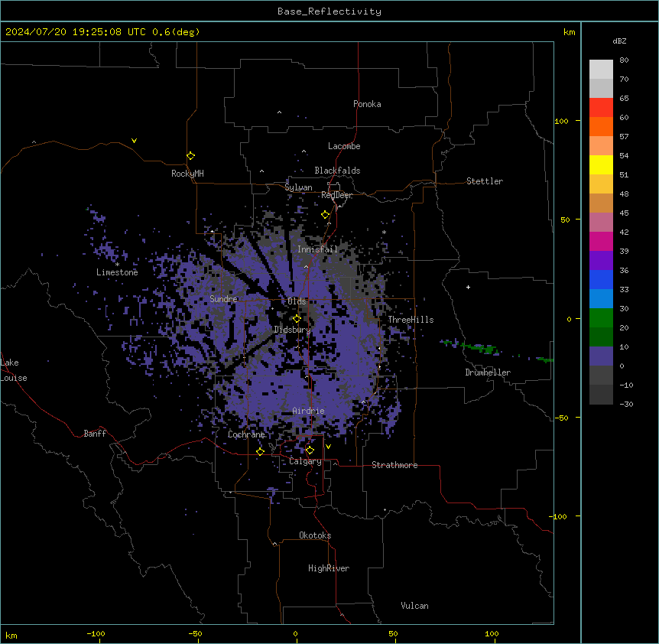Select the slate purple 0-10 dBZ swatch
Image resolution: width=659 pixels, height=644 pixels.
coord(601,356)
